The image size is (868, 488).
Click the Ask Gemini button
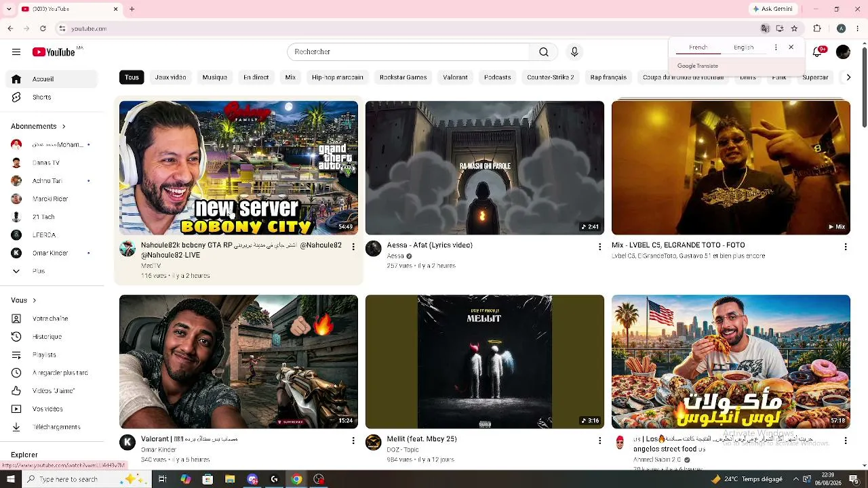(x=773, y=9)
